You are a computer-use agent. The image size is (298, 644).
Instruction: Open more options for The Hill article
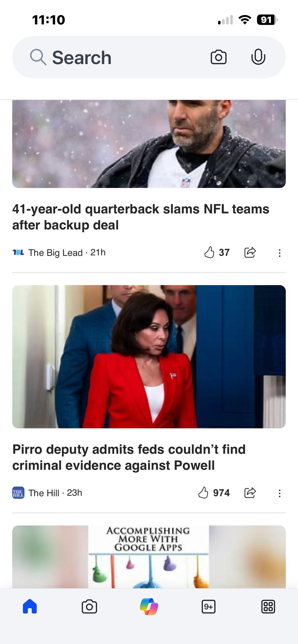click(x=279, y=493)
